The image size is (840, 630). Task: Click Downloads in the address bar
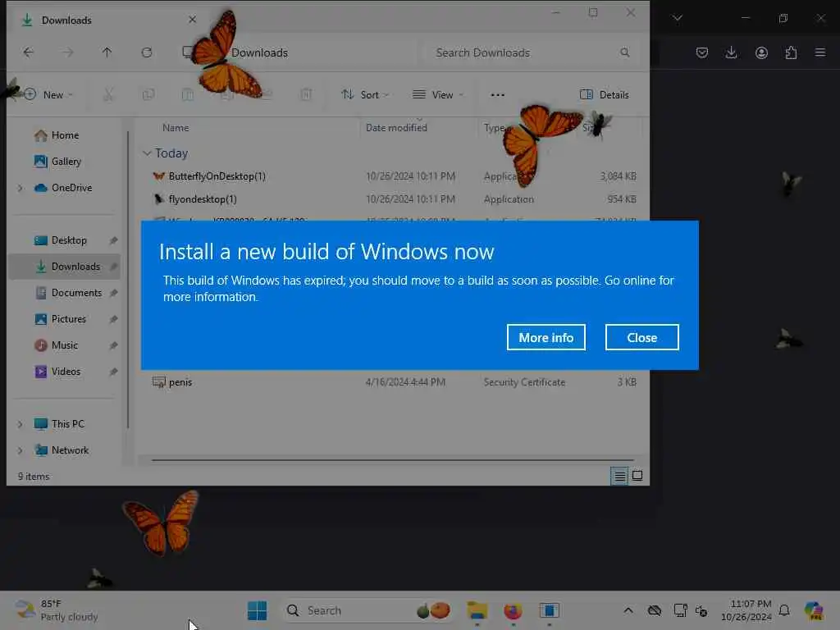(260, 52)
